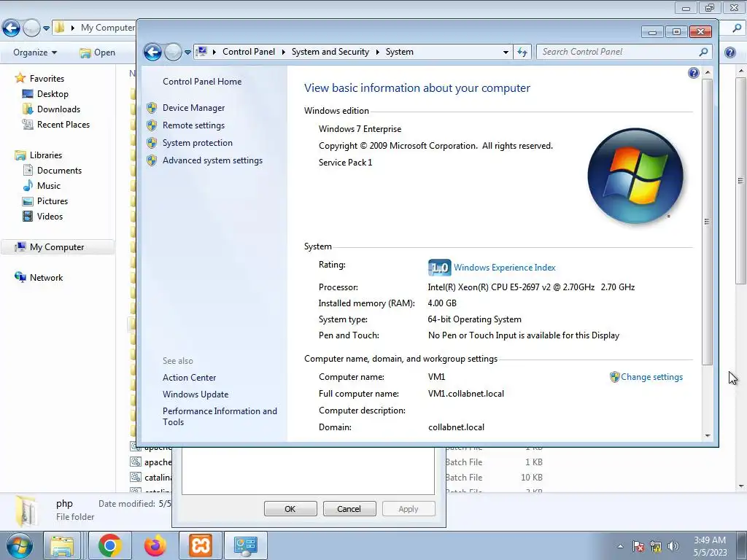Click the System window vertical scrollbar
This screenshot has height=560, width=747.
708,222
